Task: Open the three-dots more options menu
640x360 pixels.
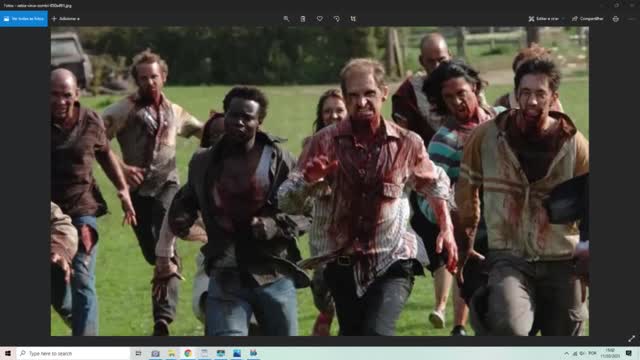Action: click(631, 19)
